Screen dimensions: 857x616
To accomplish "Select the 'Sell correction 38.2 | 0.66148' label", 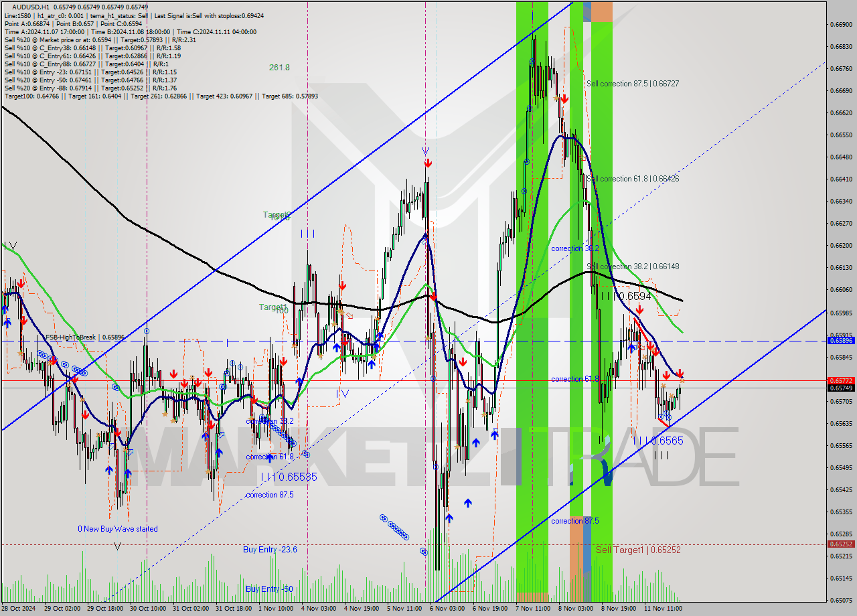I will [633, 266].
